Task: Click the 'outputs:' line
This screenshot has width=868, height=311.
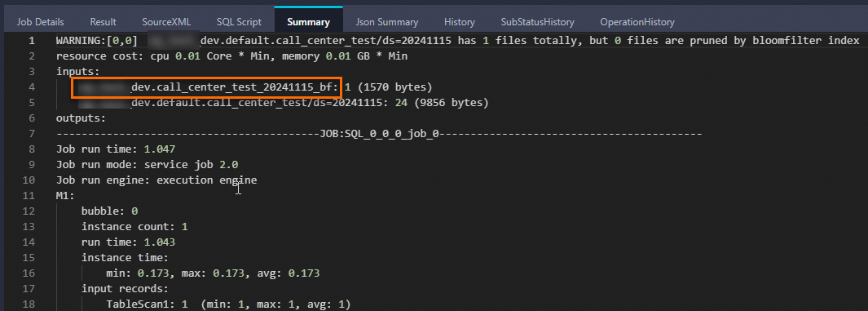Action: [81, 118]
